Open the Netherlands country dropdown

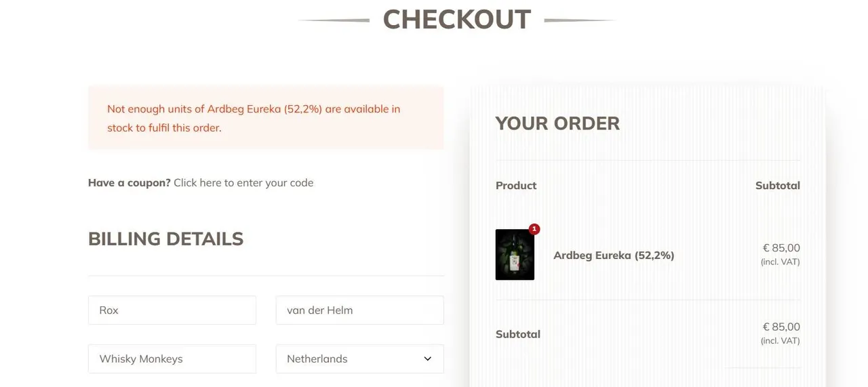[359, 359]
